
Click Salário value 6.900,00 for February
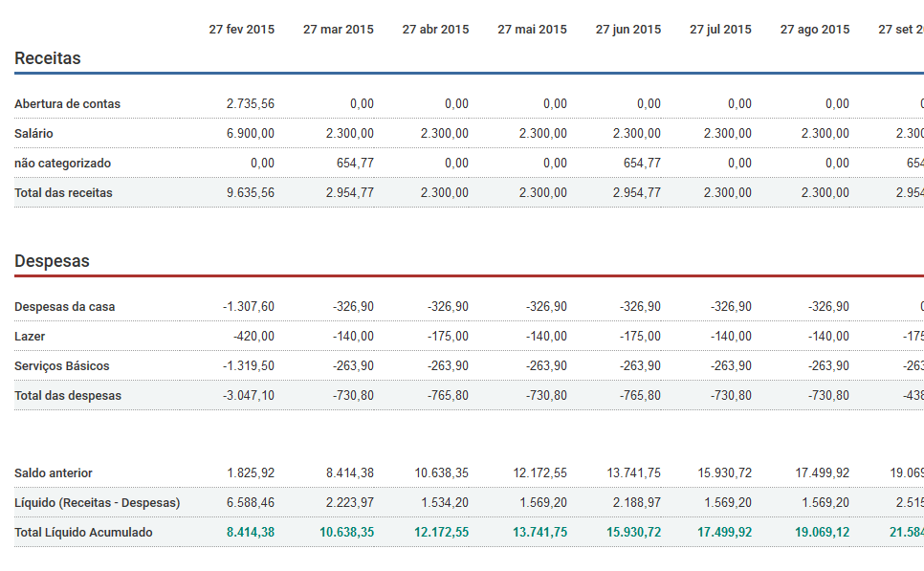tap(251, 134)
